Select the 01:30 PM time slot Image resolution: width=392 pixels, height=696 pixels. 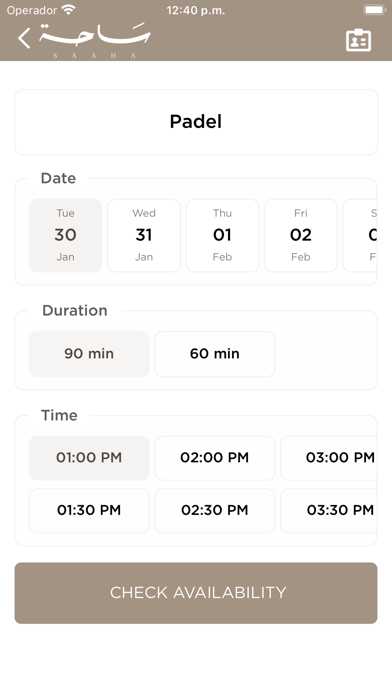[x=89, y=510]
